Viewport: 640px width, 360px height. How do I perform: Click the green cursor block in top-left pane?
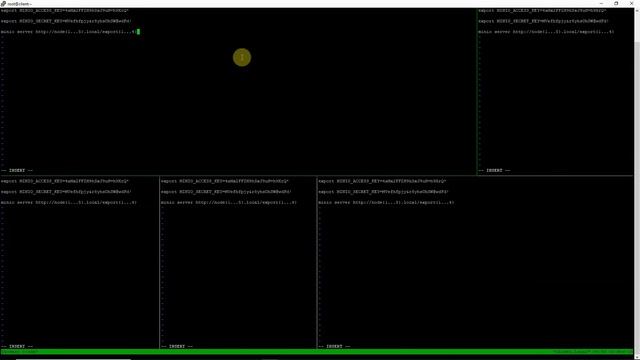point(138,31)
